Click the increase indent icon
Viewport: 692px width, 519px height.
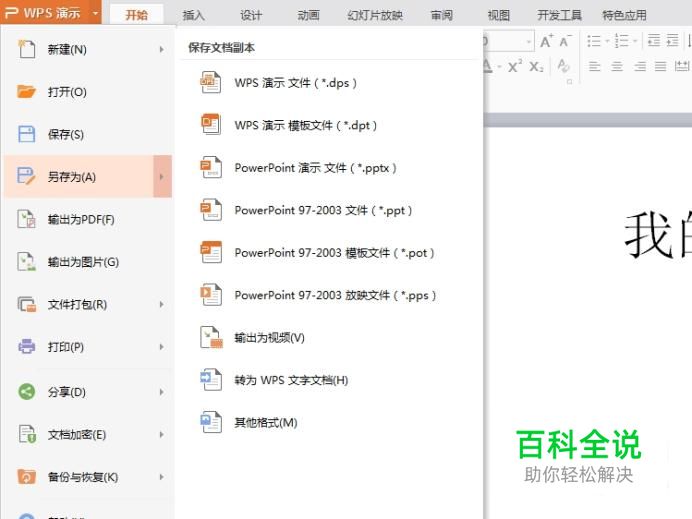673,41
